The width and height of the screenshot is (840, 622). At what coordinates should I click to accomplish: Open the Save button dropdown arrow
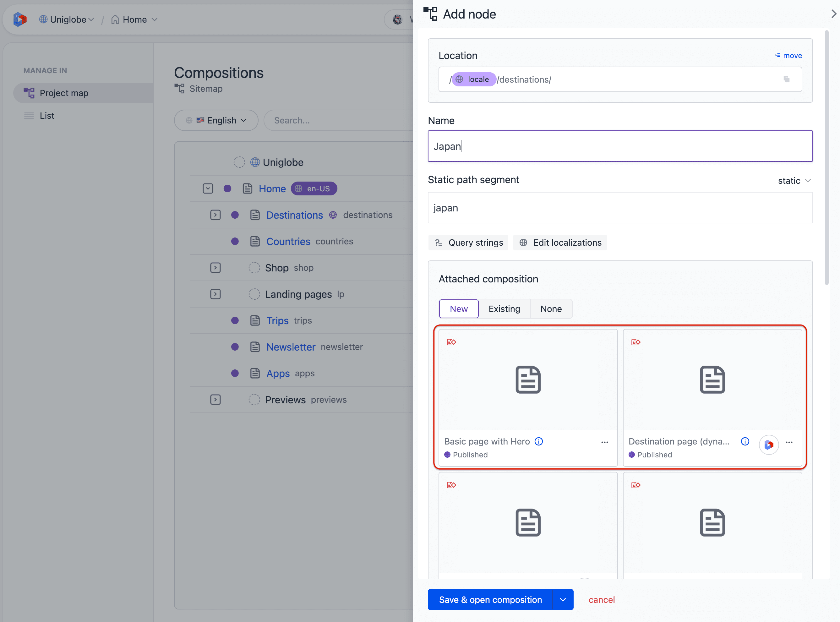pyautogui.click(x=563, y=599)
